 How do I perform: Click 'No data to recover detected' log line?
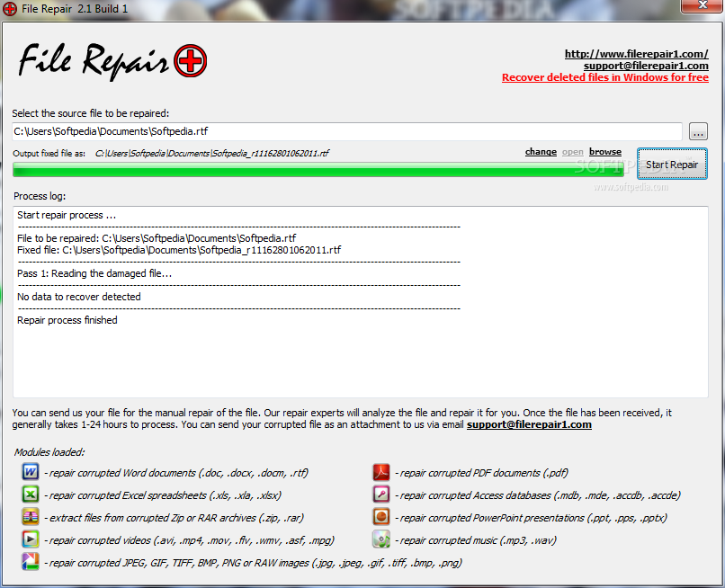coord(79,297)
